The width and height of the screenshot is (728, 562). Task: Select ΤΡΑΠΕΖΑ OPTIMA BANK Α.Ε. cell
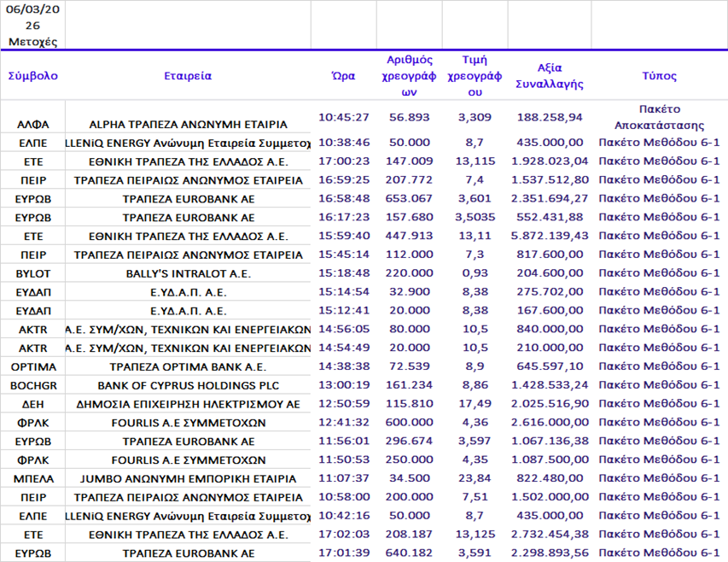pyautogui.click(x=188, y=366)
